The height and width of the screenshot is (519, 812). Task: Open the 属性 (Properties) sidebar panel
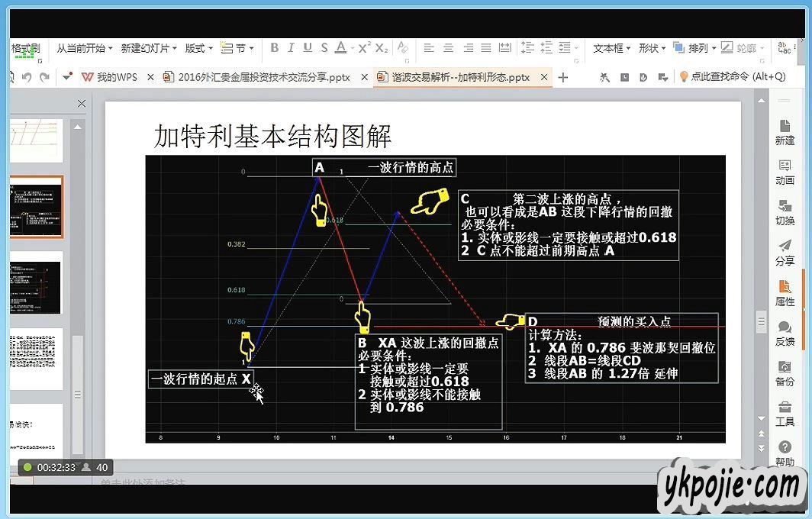tap(785, 292)
